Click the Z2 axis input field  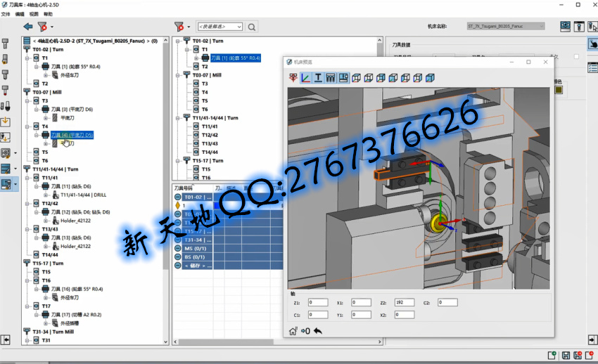click(405, 303)
